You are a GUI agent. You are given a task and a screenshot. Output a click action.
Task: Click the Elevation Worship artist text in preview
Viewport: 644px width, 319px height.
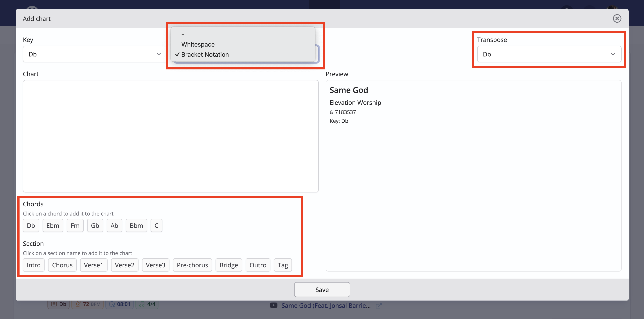pyautogui.click(x=355, y=103)
